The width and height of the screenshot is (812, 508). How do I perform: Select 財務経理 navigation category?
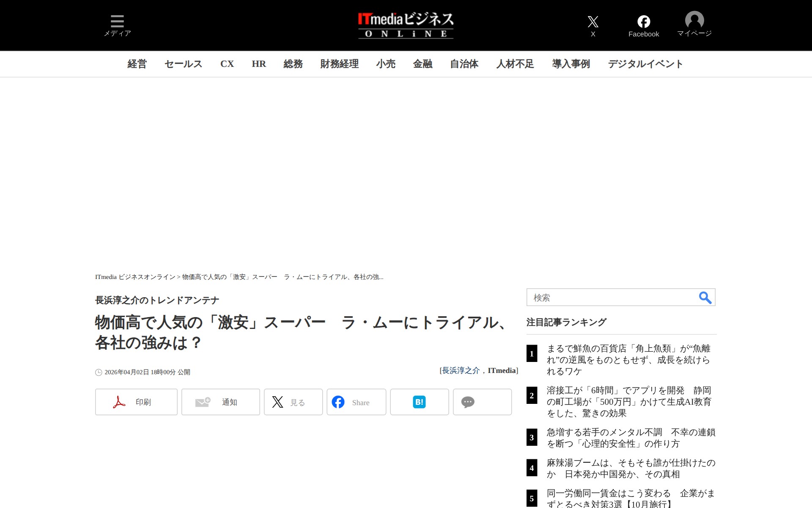(339, 64)
